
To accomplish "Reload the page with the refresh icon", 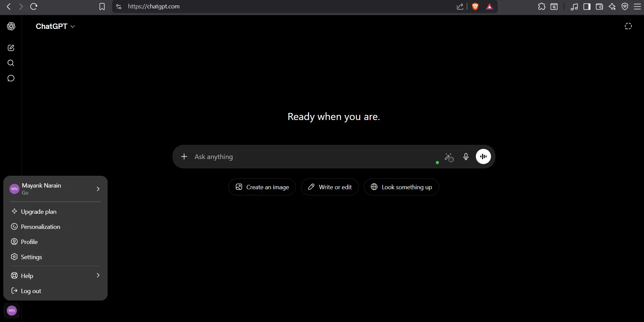I will [34, 6].
